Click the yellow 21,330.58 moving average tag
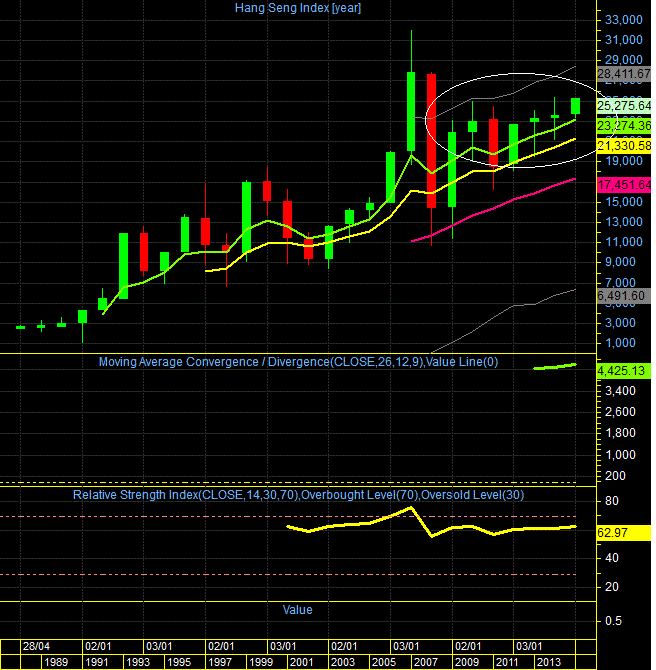The image size is (656, 670). coord(624,146)
